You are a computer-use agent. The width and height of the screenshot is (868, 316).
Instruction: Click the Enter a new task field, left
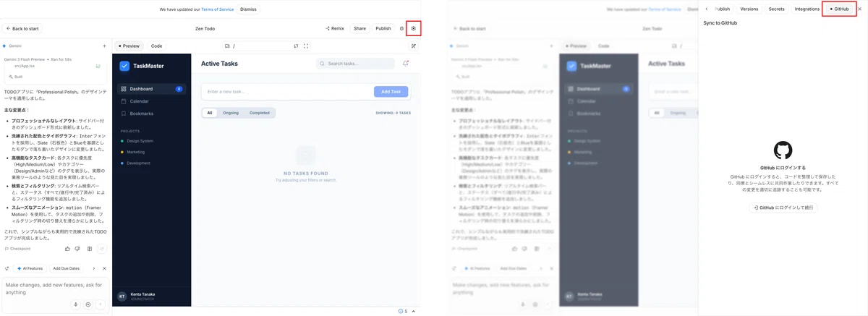pos(287,92)
